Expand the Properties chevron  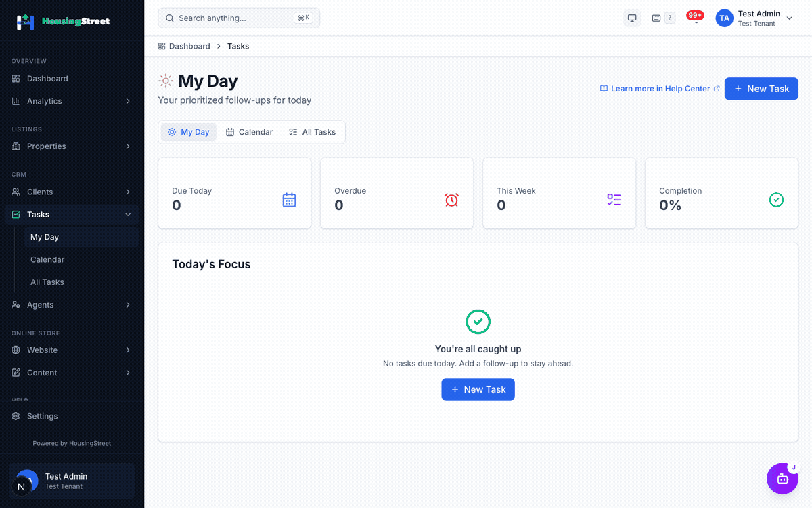128,146
